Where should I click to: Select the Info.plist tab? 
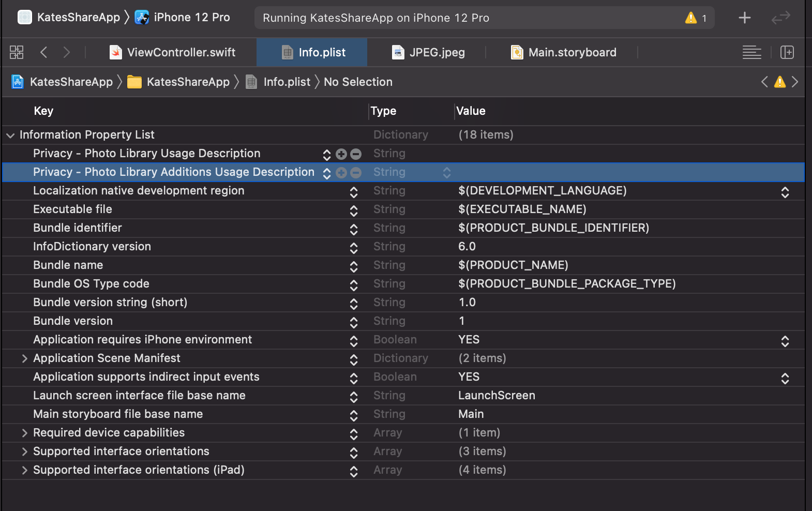point(312,52)
